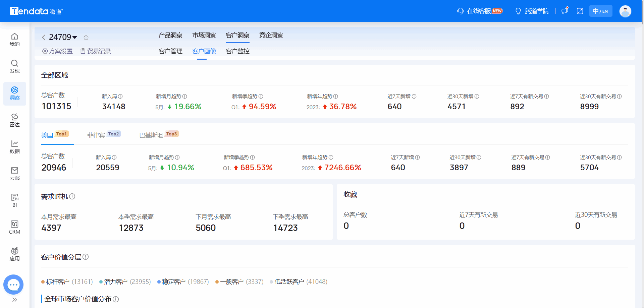Open the 客户监控 sub-tab
The width and height of the screenshot is (644, 308).
tap(237, 51)
